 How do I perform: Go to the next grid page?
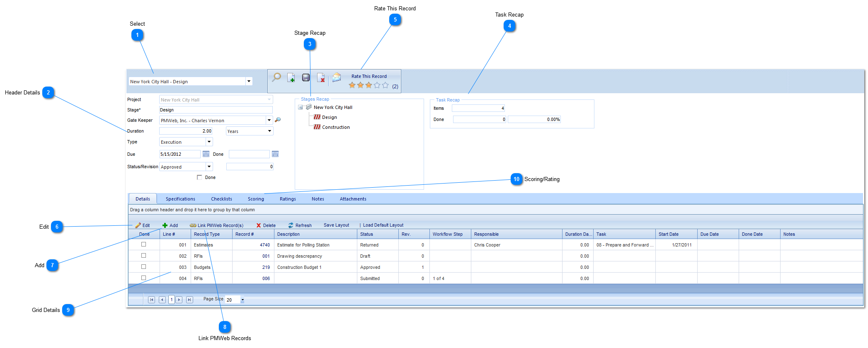click(179, 300)
